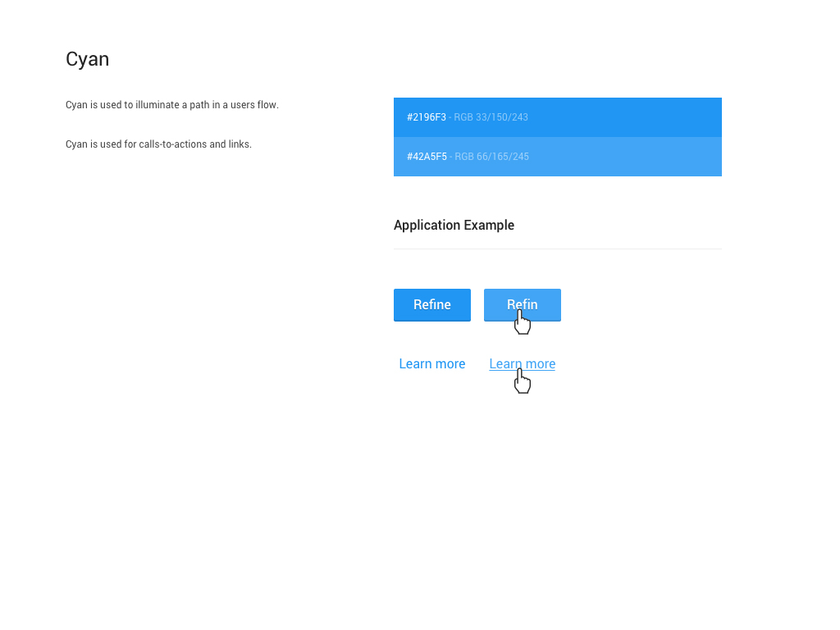Click the Application Example heading
840x630 pixels.
[x=454, y=225]
